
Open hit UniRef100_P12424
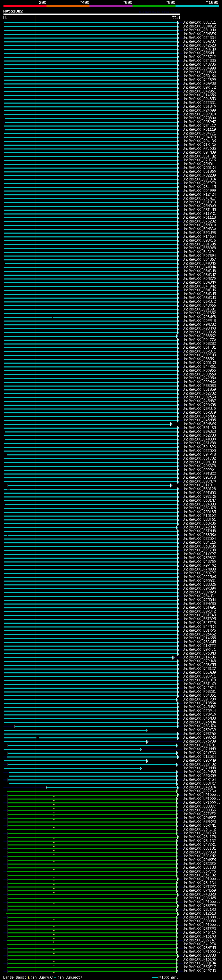[x=199, y=194]
